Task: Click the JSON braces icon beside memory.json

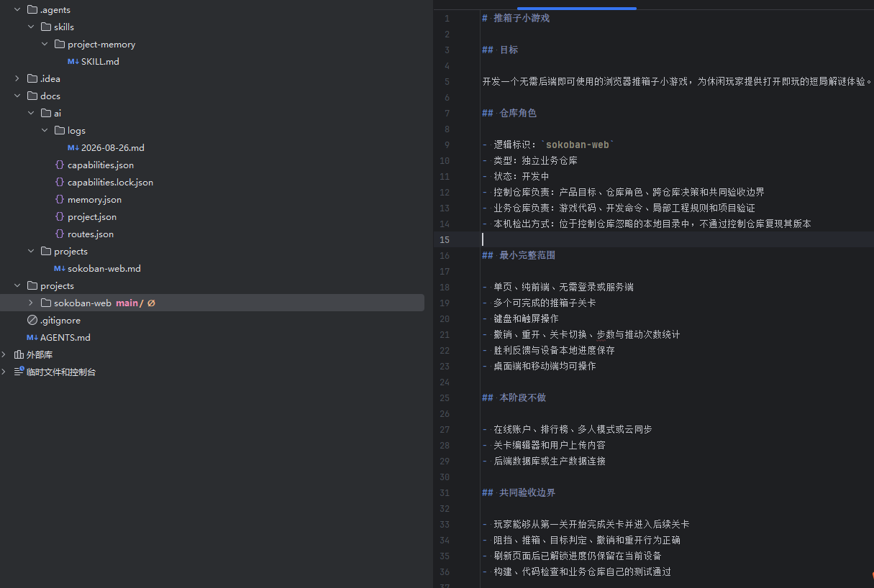Action: [60, 199]
